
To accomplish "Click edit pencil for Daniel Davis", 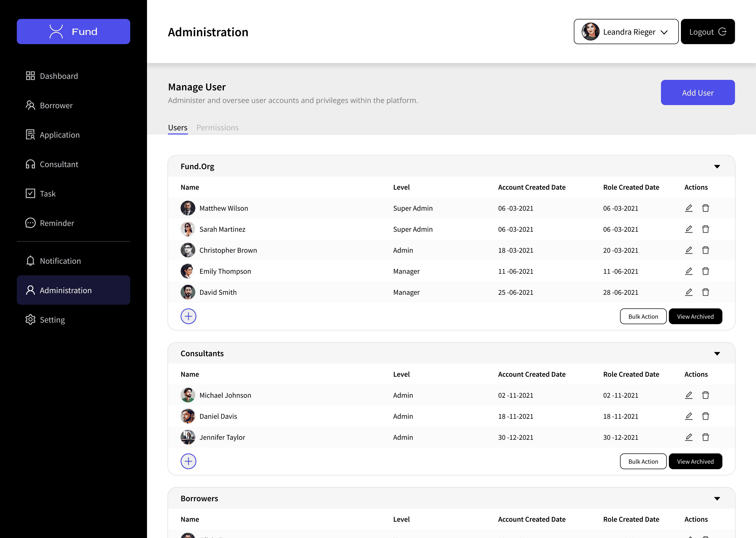I will click(689, 416).
